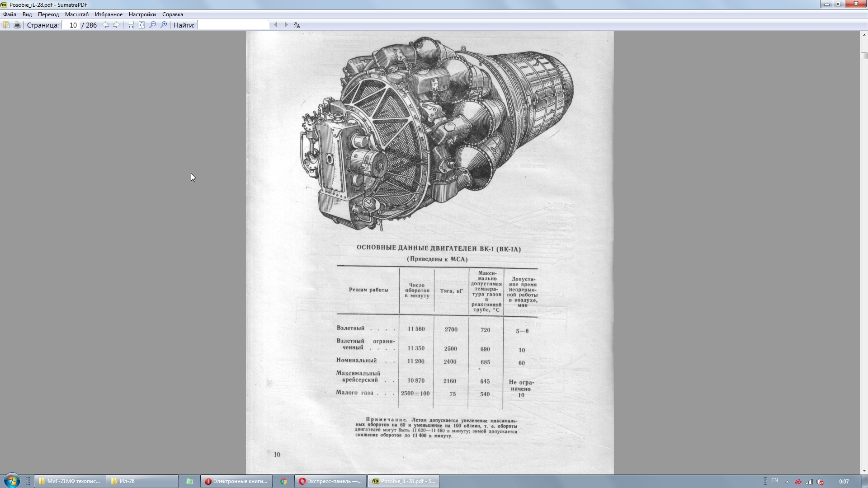Screen dimensions: 868x488
Task: Toggle Match Case search option
Action: click(297, 25)
